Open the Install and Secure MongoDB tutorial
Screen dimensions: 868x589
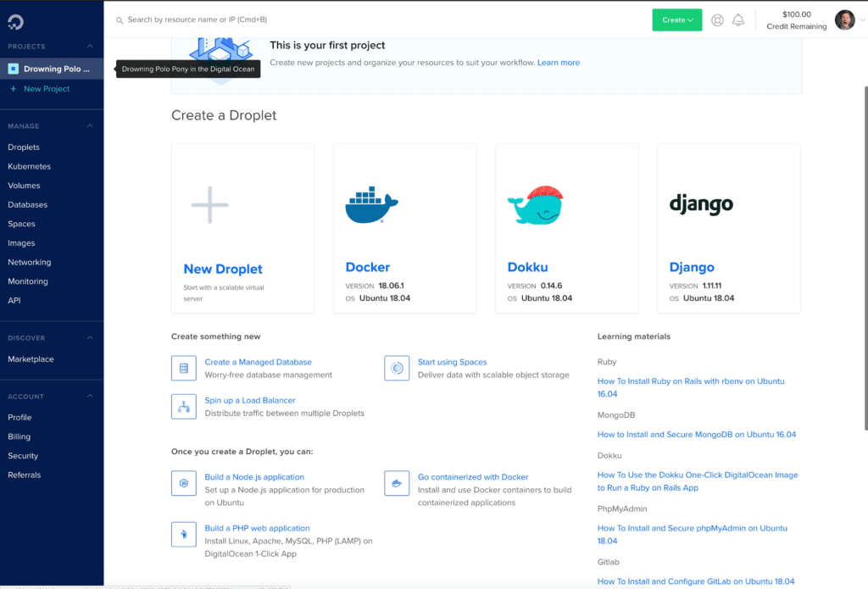tap(697, 435)
